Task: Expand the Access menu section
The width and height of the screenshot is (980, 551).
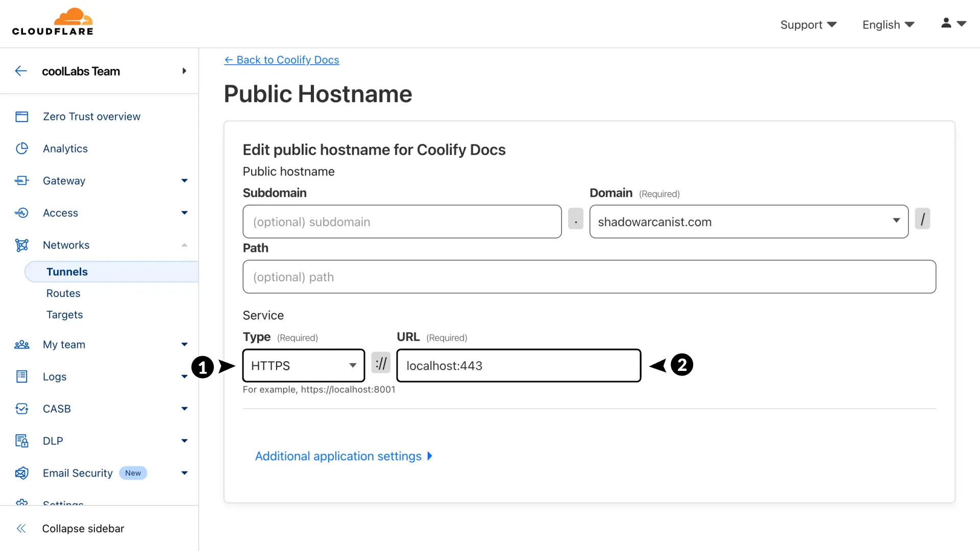Action: [x=184, y=213]
